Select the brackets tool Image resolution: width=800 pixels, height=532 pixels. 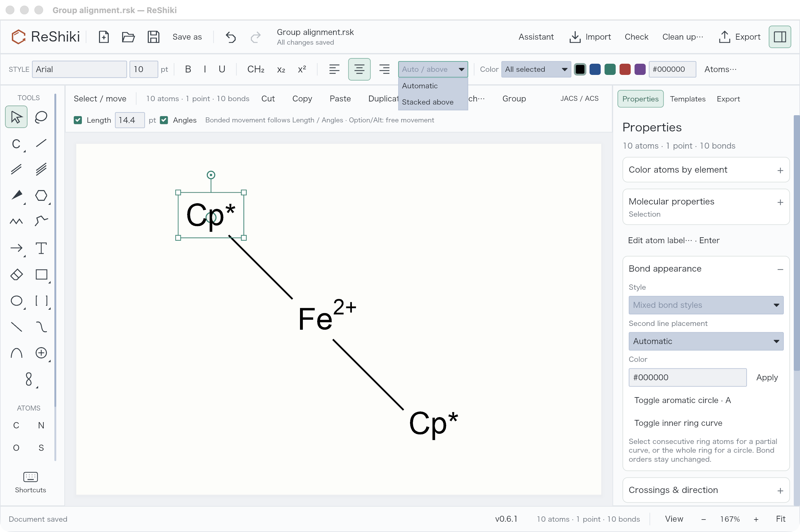41,301
